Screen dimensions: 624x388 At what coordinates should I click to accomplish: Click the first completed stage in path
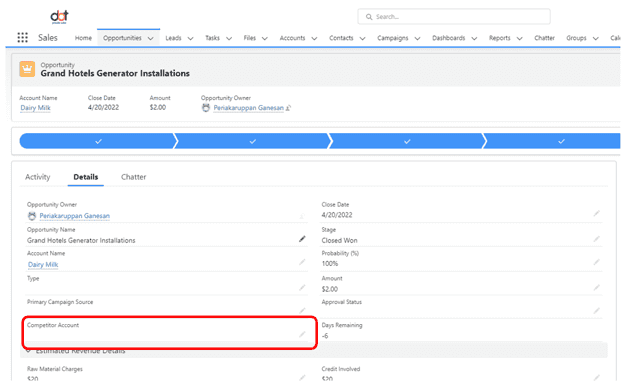98,141
